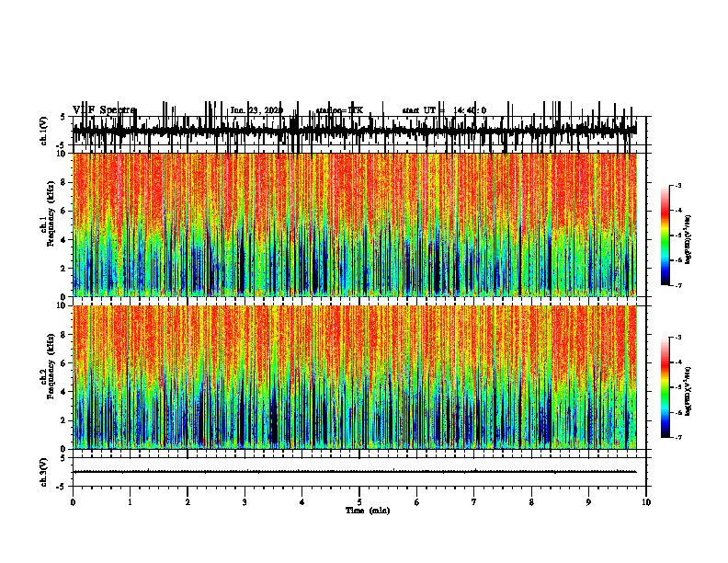Click the ch.1 color bar units label
Viewport: 728px width, 563px height.
click(x=688, y=239)
